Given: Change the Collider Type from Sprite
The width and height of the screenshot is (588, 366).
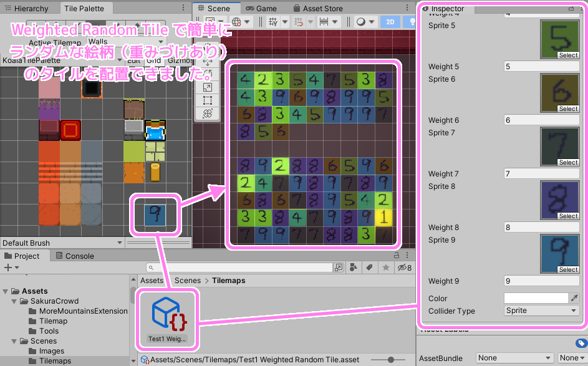Looking at the screenshot, I should pos(541,311).
